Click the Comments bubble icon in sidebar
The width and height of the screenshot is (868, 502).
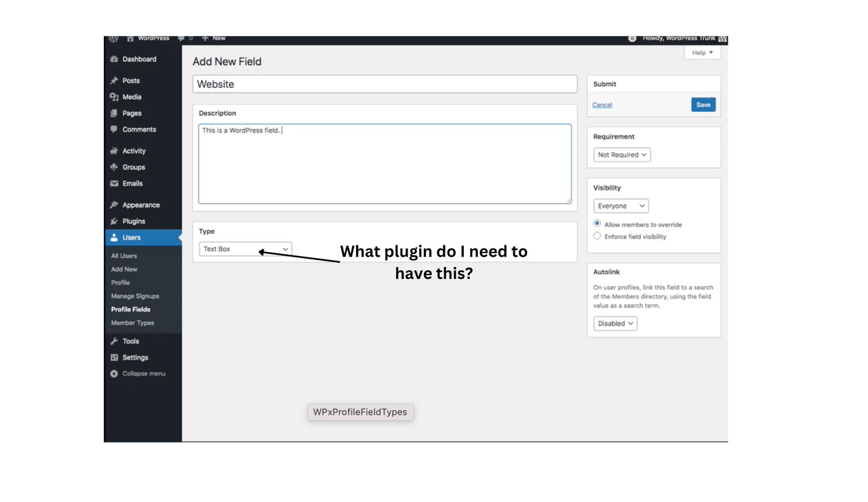point(114,129)
